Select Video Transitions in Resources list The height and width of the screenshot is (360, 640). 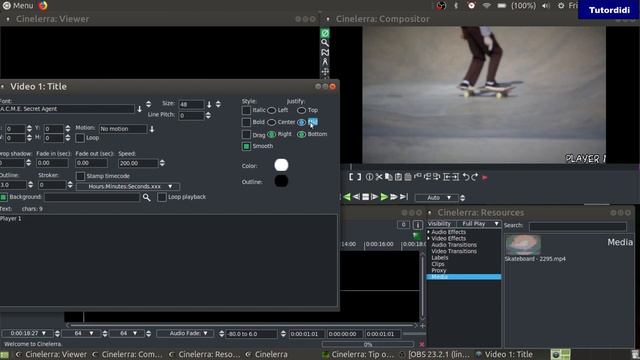(x=454, y=251)
